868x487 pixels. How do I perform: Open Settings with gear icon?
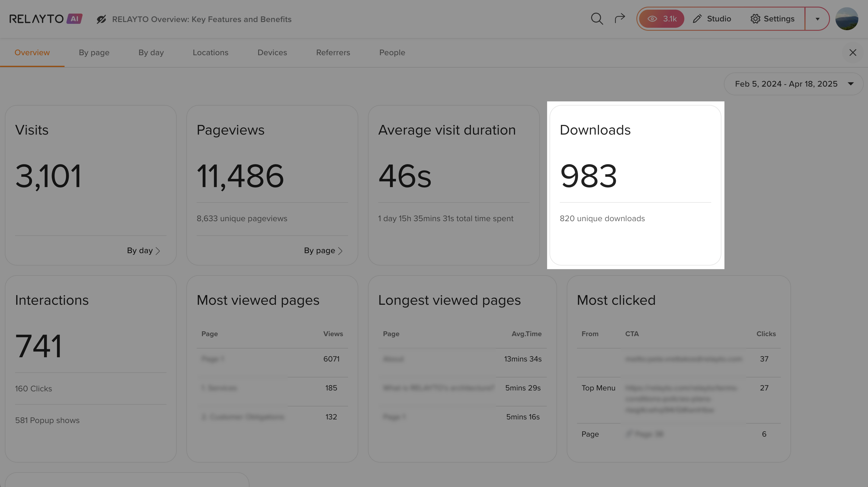(773, 18)
